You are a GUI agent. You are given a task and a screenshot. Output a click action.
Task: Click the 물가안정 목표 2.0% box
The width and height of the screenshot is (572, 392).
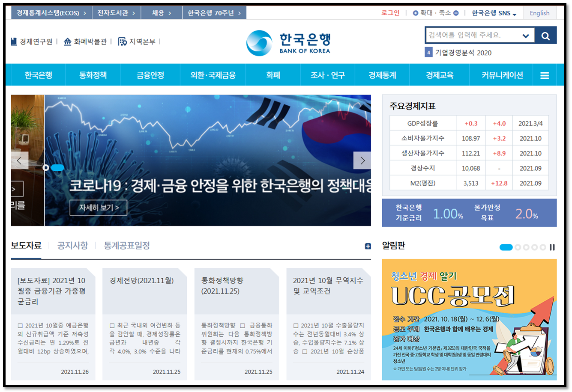coord(506,213)
